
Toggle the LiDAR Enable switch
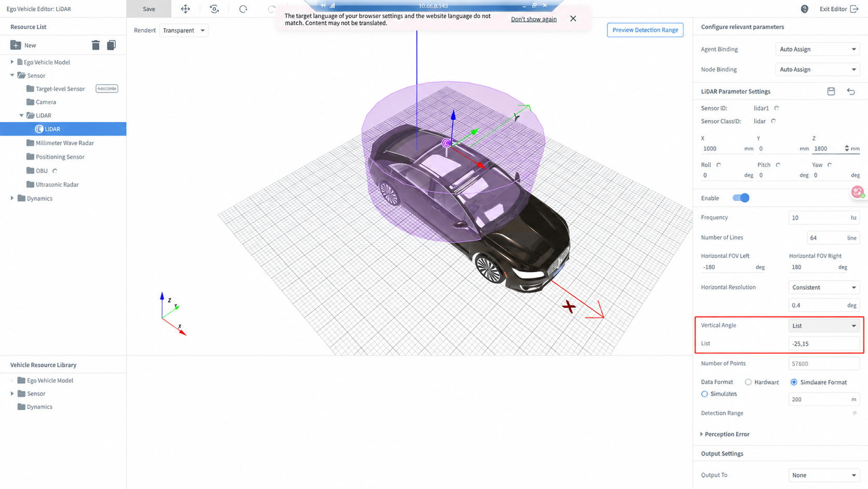[741, 198]
